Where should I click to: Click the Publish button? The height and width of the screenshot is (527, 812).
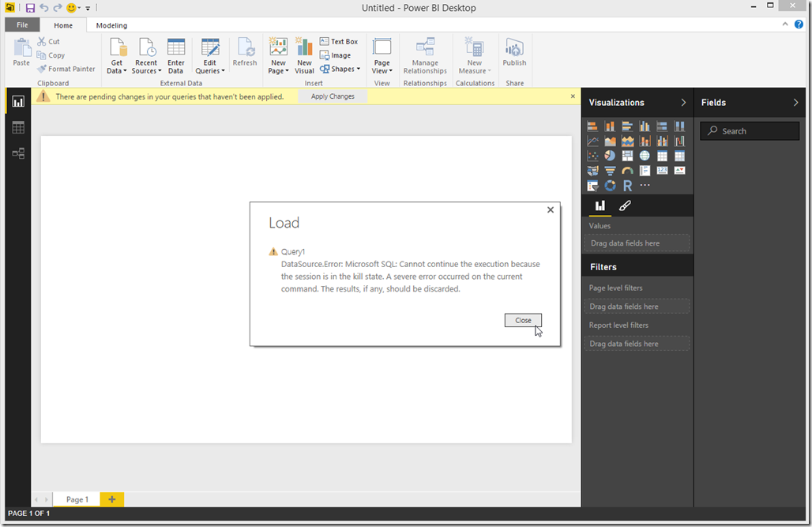514,52
